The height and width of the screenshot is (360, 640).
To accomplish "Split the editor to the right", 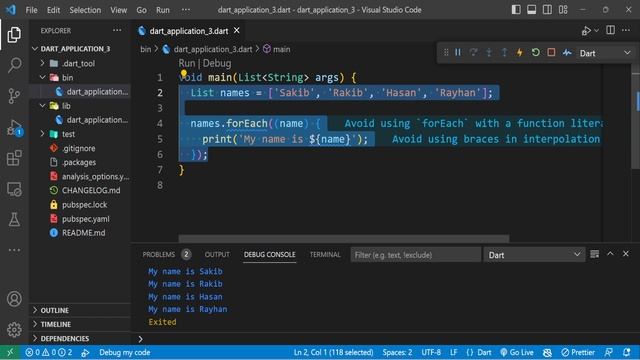I will tap(610, 30).
